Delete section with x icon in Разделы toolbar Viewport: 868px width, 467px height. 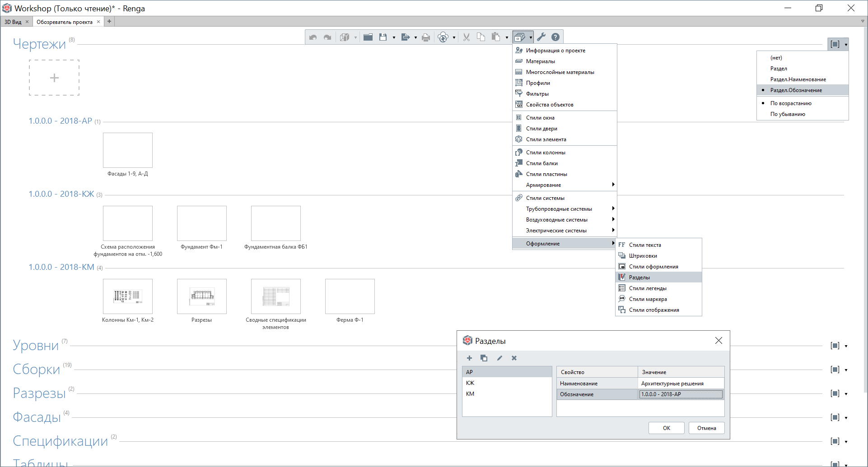(x=514, y=358)
